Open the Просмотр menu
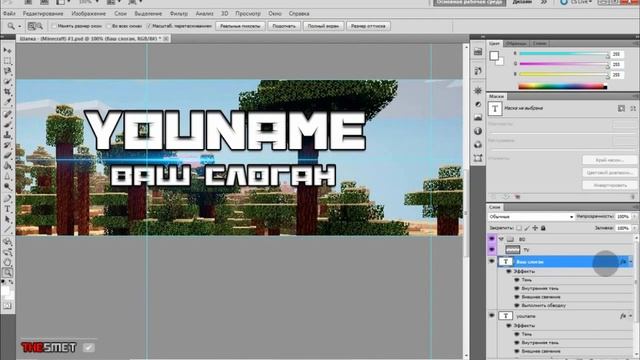The width and height of the screenshot is (640, 360). 248,13
